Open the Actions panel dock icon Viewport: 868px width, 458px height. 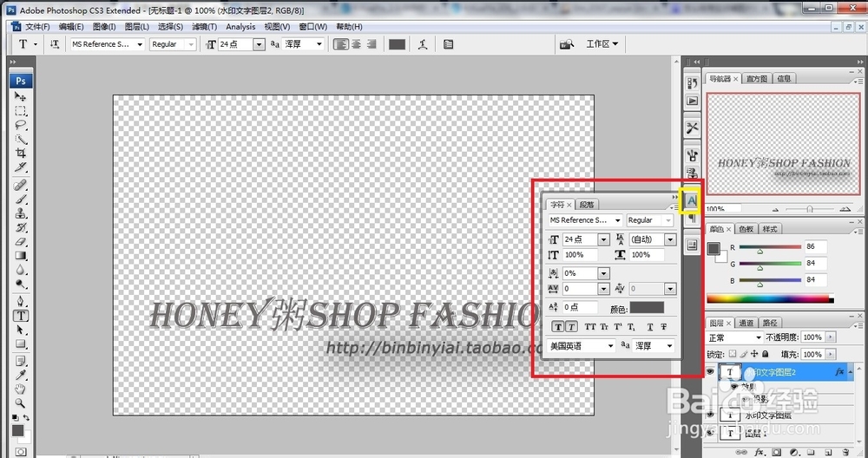692,101
